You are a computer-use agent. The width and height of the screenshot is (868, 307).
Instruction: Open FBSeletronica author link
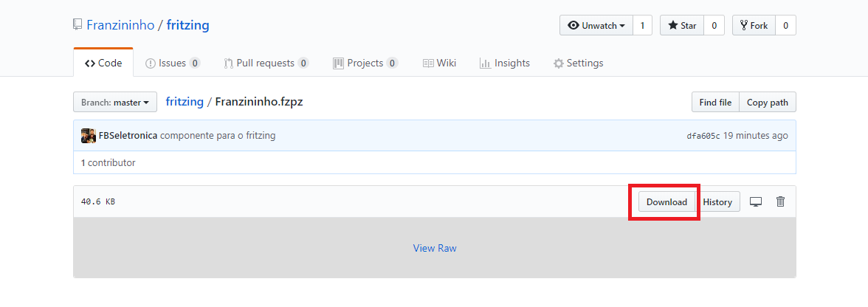(x=128, y=136)
